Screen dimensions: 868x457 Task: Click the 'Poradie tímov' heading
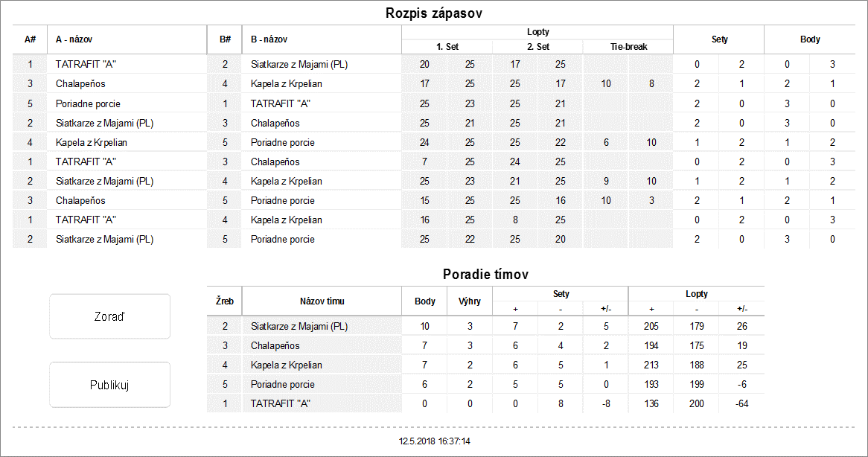point(485,274)
